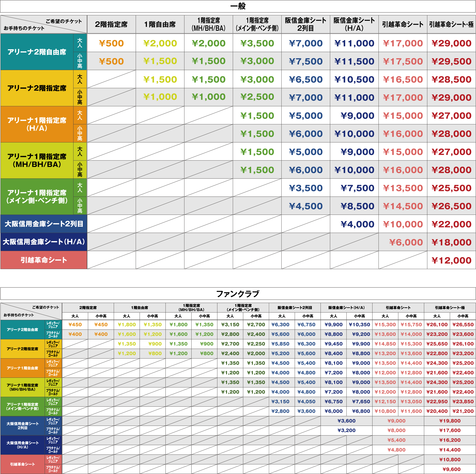Select the ¥10,500 price cell

(354, 79)
